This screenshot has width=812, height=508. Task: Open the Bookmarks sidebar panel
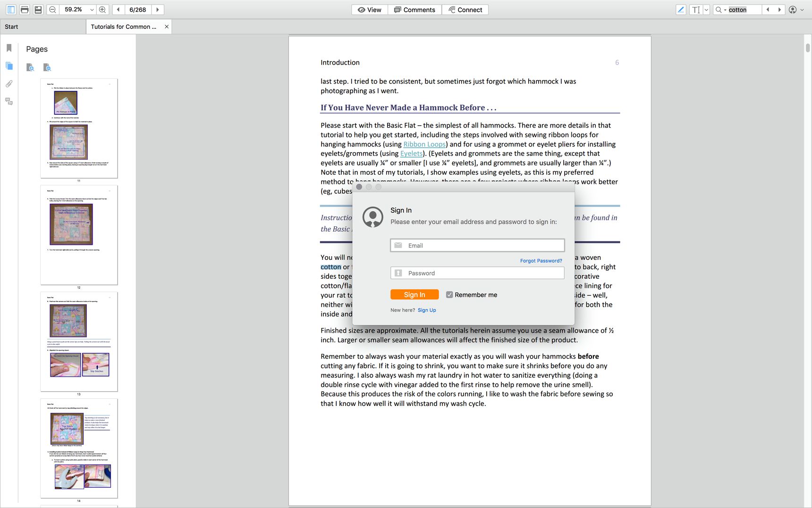9,48
